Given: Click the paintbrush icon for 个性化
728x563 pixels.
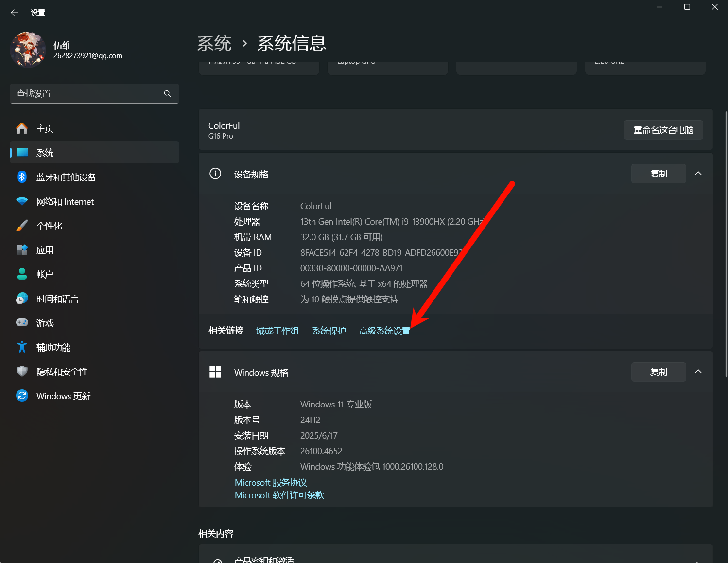Looking at the screenshot, I should 22,226.
